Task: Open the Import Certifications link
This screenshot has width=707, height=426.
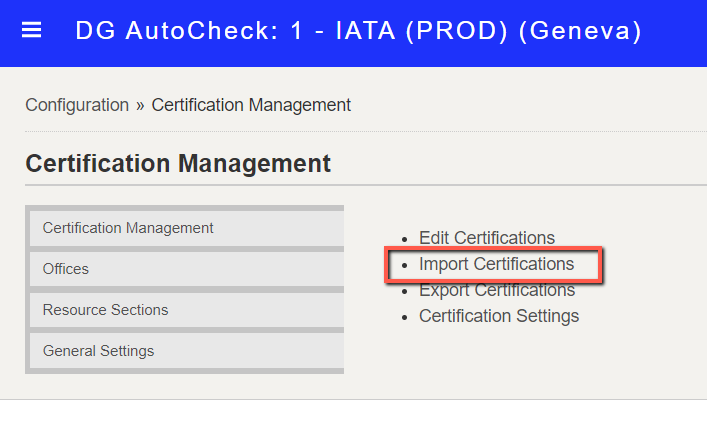Action: 496,264
